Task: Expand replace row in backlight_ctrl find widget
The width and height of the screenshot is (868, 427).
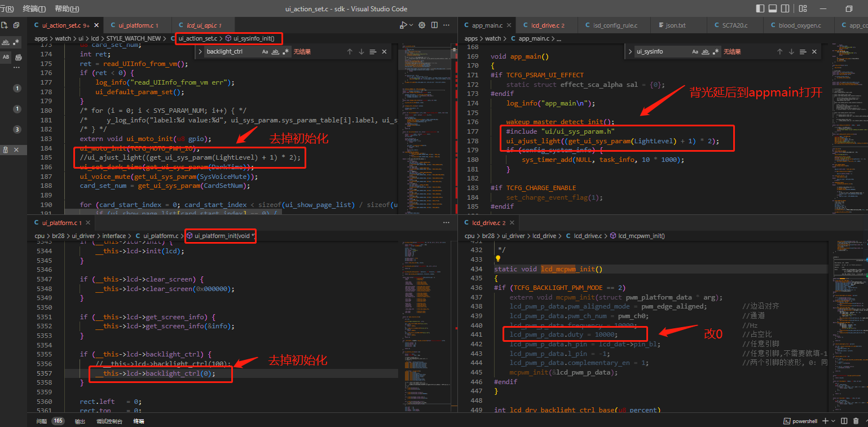Action: point(200,51)
